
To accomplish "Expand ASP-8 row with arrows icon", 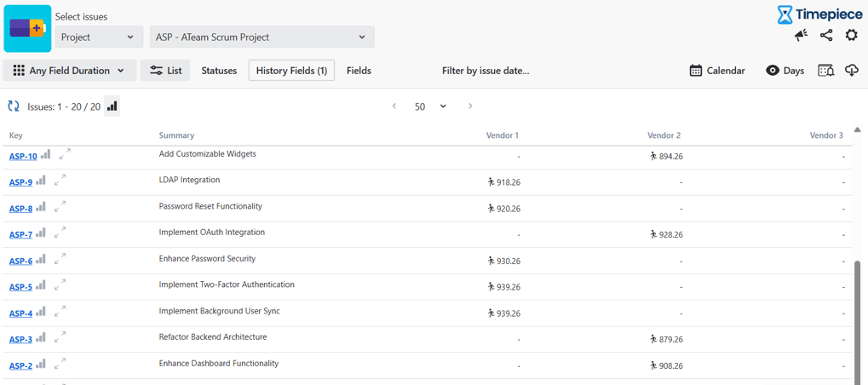I will pos(60,207).
